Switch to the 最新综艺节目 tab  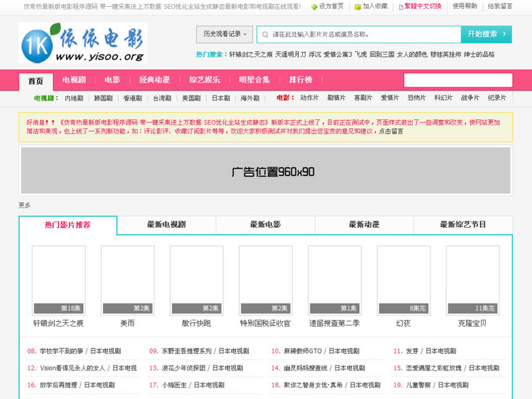463,224
